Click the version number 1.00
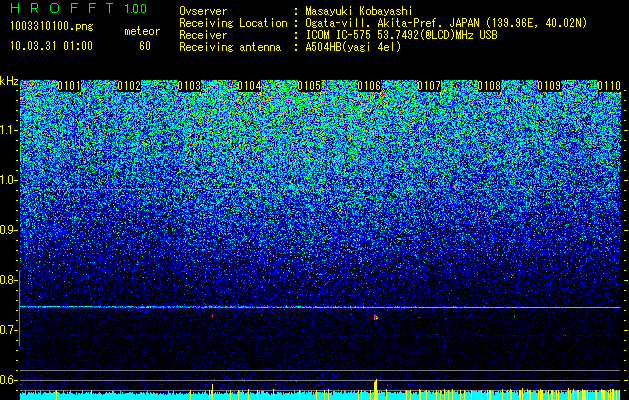The image size is (629, 400). [x=136, y=8]
